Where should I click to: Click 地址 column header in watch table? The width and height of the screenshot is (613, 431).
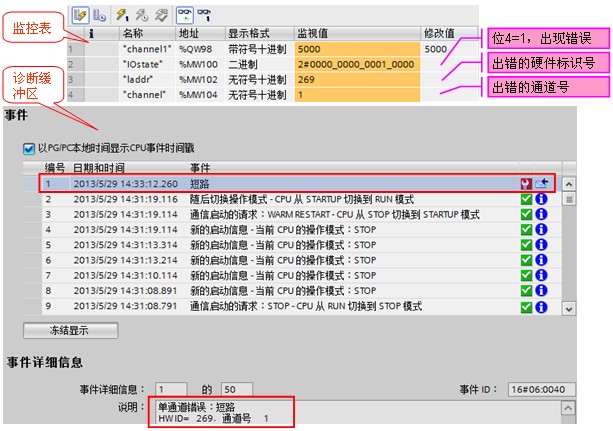[200, 33]
